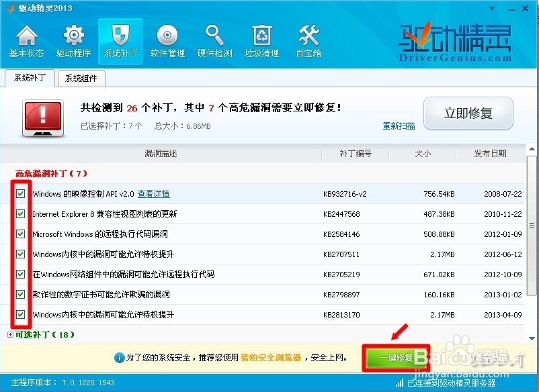The height and width of the screenshot is (392, 539).
Task: Select the row Windows 的映像控制 API v2.0
Action: [262, 193]
